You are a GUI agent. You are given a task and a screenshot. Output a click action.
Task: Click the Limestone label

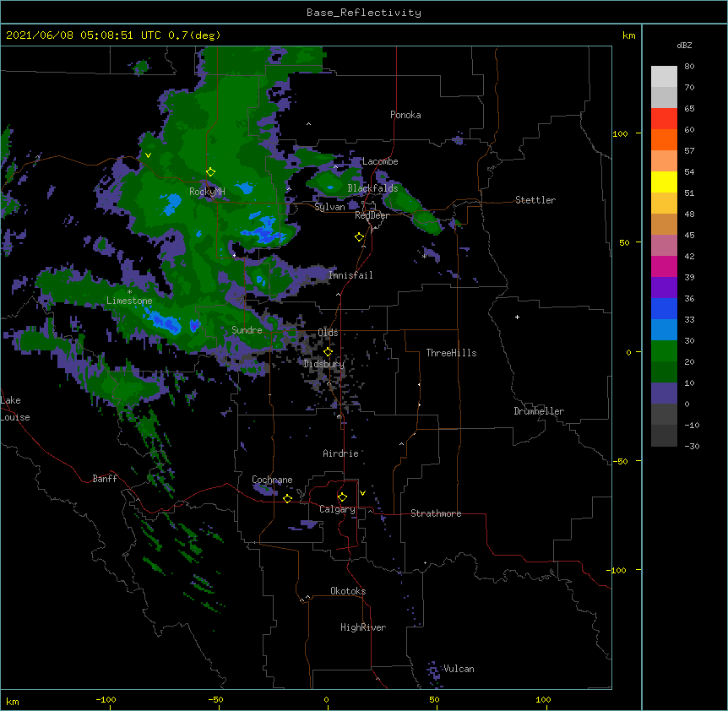pos(129,301)
